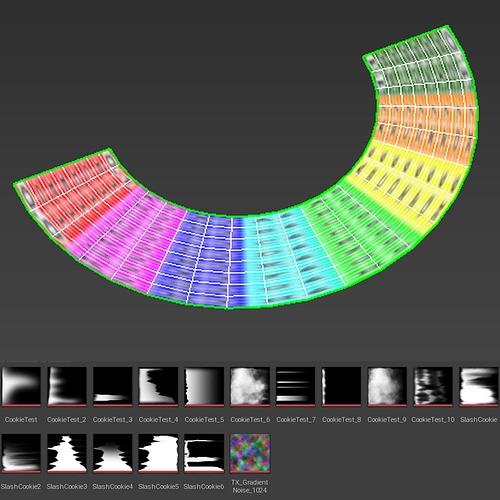Select the CookieTest texture thumbnail
Viewport: 500px width, 500px height.
click(21, 387)
